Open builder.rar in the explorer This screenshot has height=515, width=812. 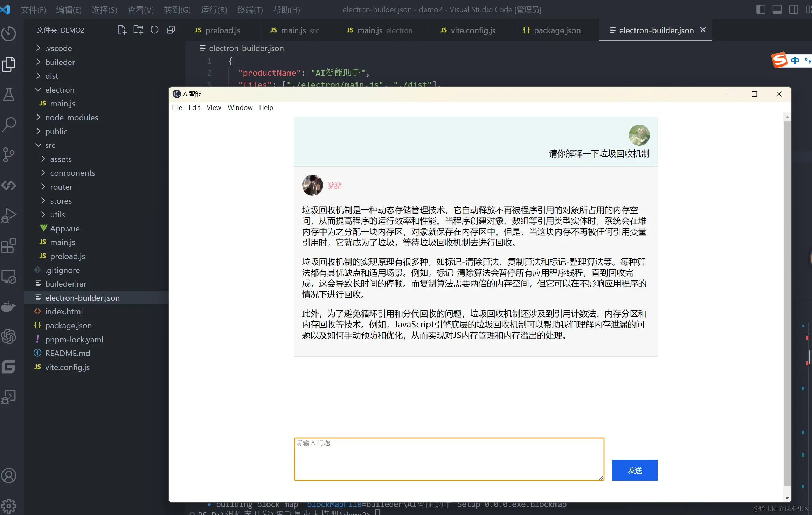click(96, 284)
